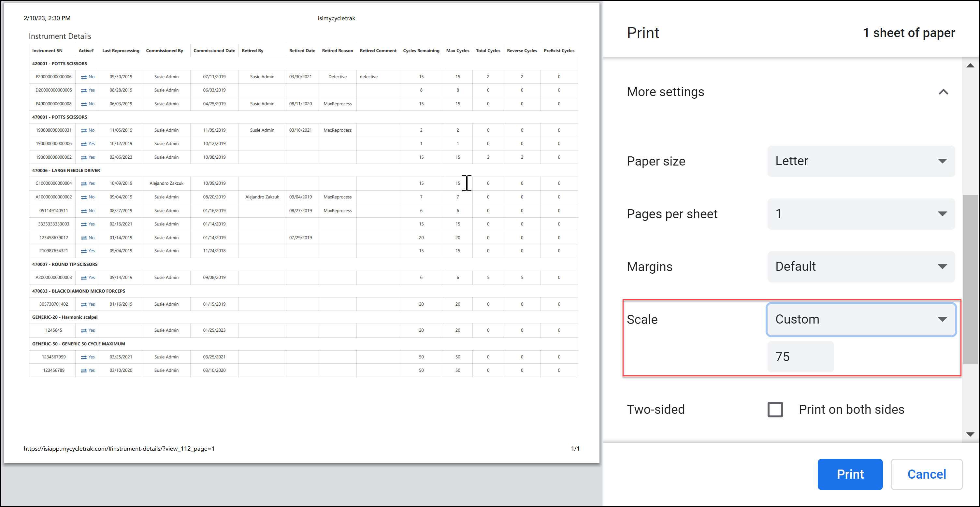The image size is (980, 507).
Task: Click swap icon in row 190000000000031
Action: pyautogui.click(x=84, y=130)
